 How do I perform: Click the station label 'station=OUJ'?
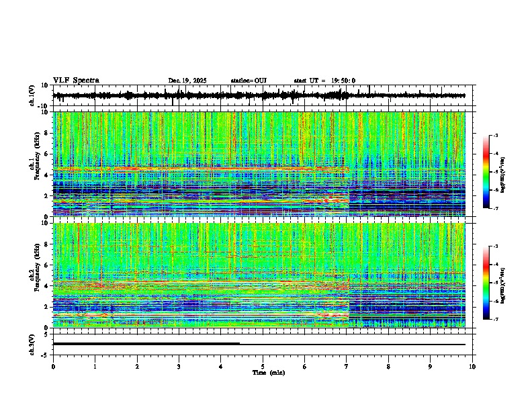pyautogui.click(x=249, y=81)
